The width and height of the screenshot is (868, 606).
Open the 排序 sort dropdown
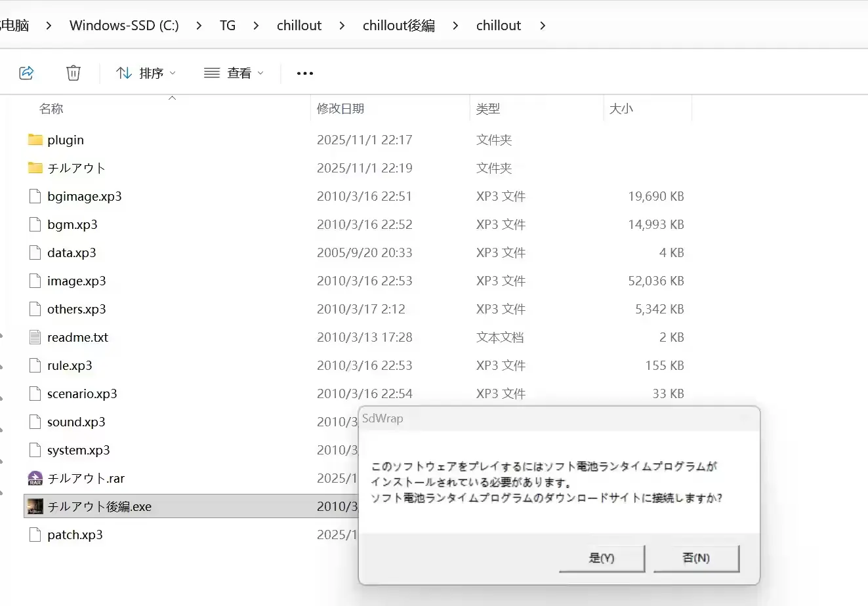[146, 73]
